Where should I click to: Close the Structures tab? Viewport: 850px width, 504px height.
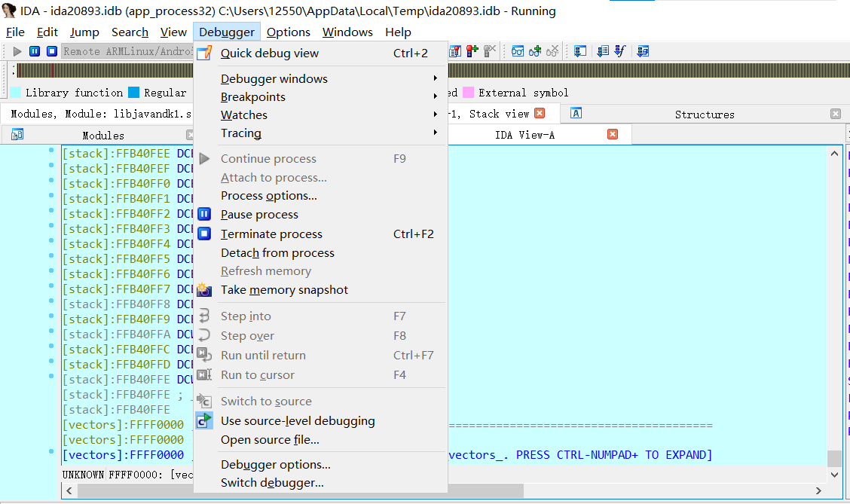[x=836, y=114]
